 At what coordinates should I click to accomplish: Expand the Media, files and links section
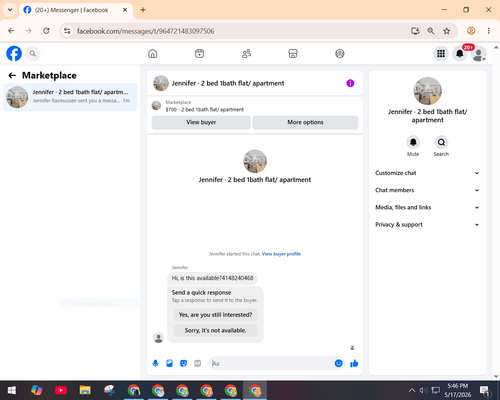pos(427,207)
